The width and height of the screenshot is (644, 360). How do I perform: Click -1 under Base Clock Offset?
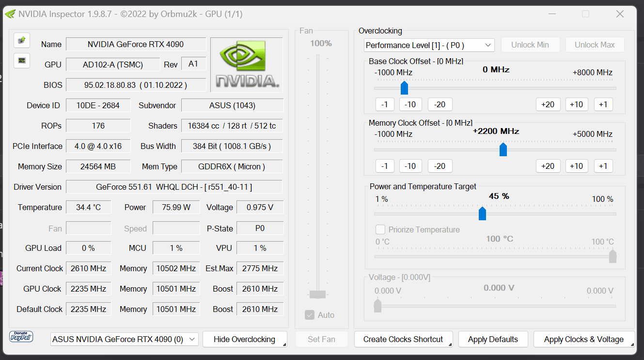[x=385, y=104]
